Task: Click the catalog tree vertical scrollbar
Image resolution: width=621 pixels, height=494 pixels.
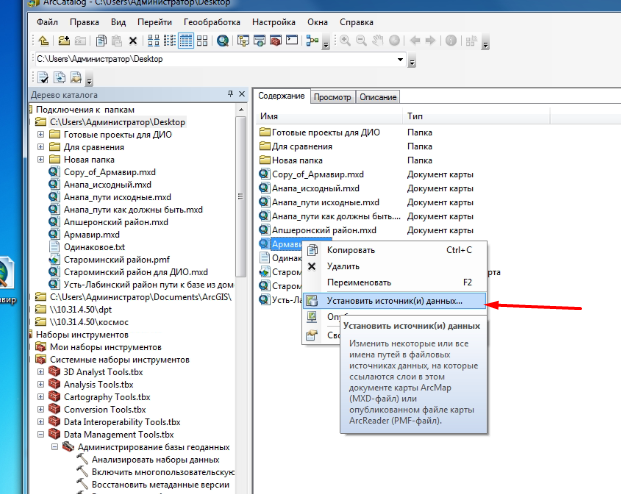Action: pos(241,197)
